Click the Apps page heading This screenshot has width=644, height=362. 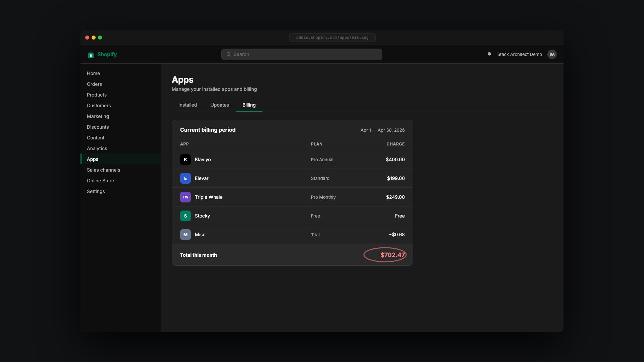tap(182, 80)
